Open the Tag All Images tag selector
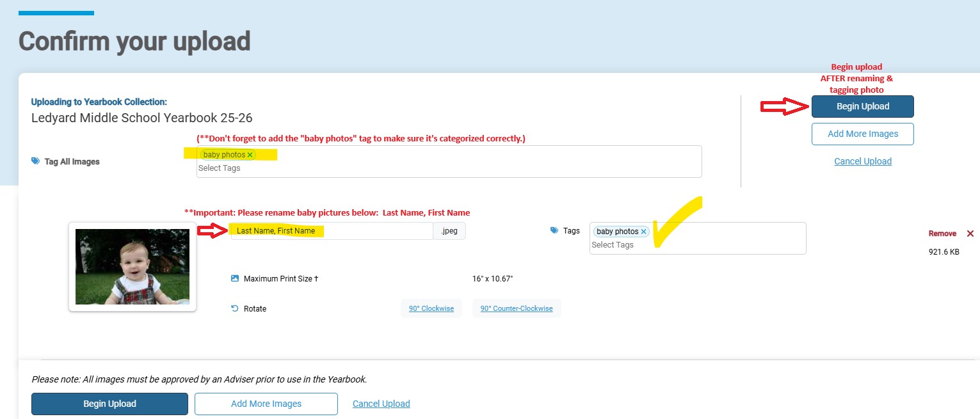Screen dimensions: 980x419 coord(448,168)
